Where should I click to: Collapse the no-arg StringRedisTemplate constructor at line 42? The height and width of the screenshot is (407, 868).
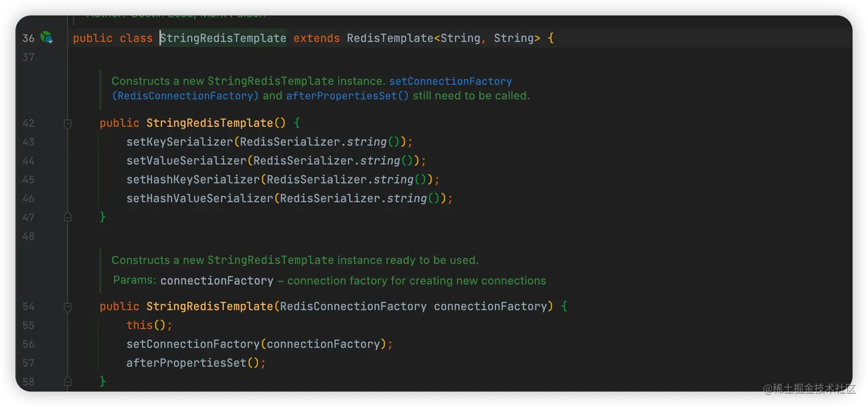67,123
